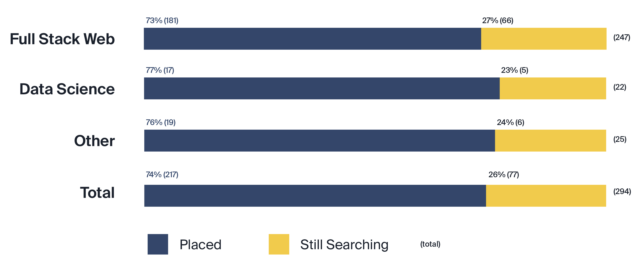Image resolution: width=644 pixels, height=277 pixels.
Task: Click the Data Science row label
Action: tap(67, 89)
